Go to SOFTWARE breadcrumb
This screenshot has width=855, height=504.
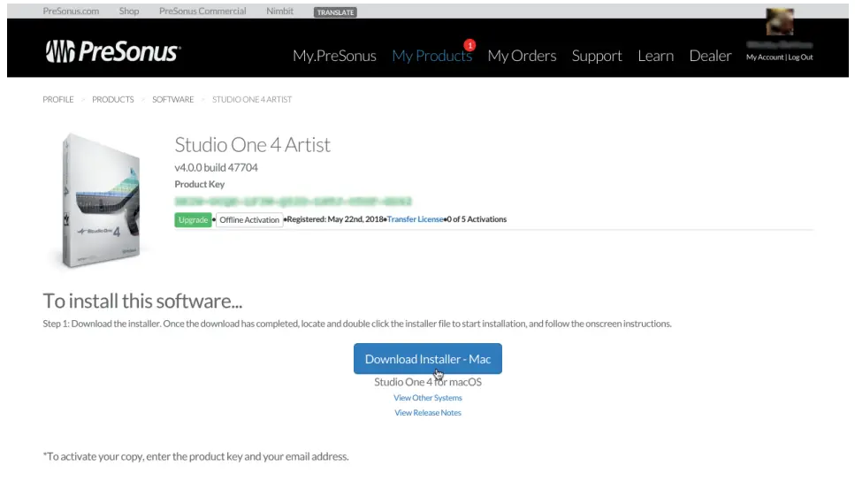[x=172, y=99]
